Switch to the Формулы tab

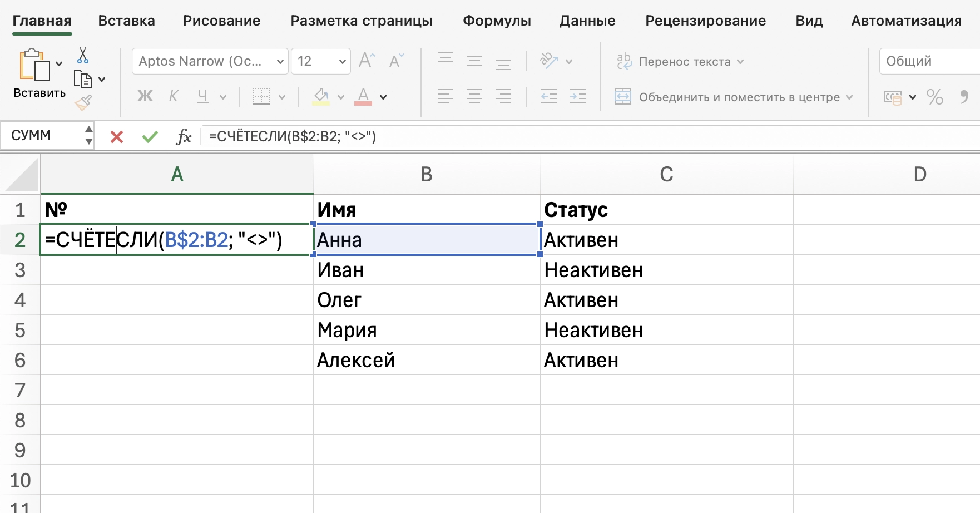coord(497,21)
